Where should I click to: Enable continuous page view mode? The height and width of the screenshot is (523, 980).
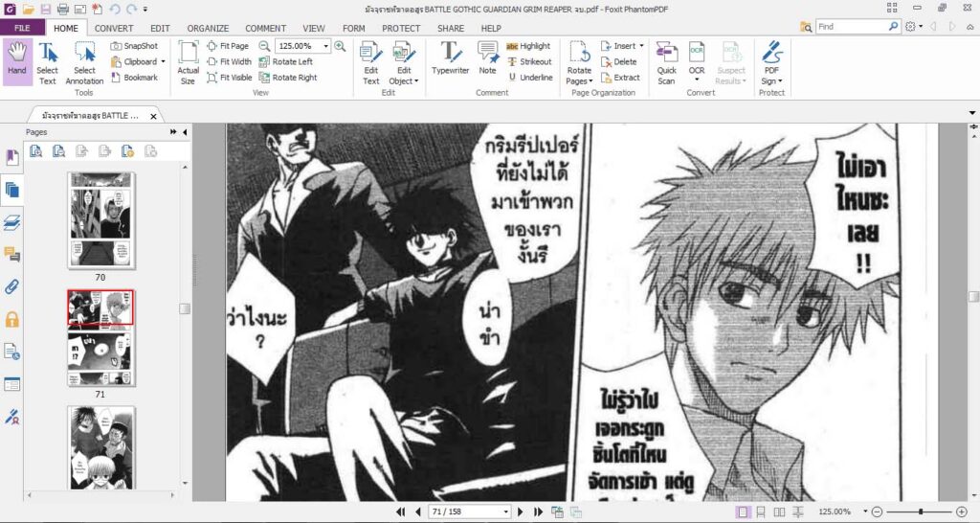click(x=761, y=512)
